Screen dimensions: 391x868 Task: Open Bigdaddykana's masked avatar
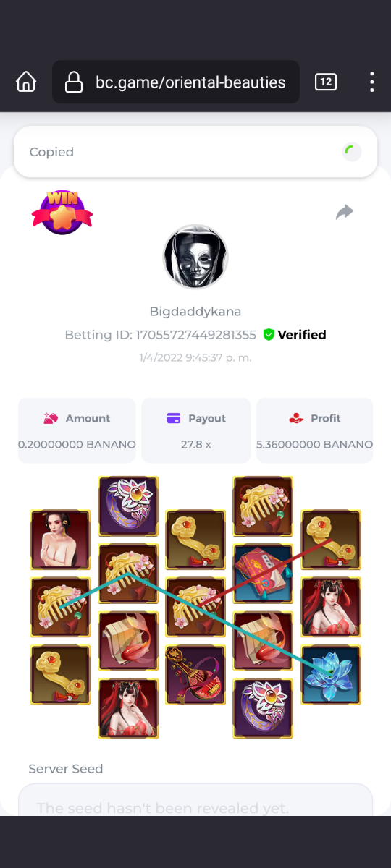[195, 257]
